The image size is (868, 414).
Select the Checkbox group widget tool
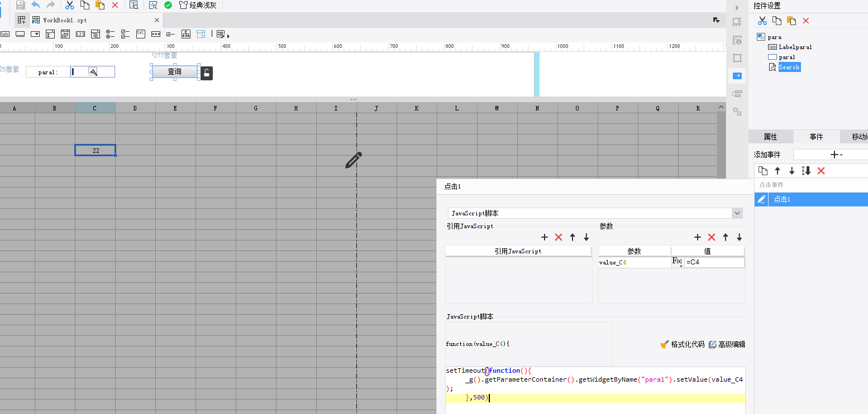[x=126, y=34]
